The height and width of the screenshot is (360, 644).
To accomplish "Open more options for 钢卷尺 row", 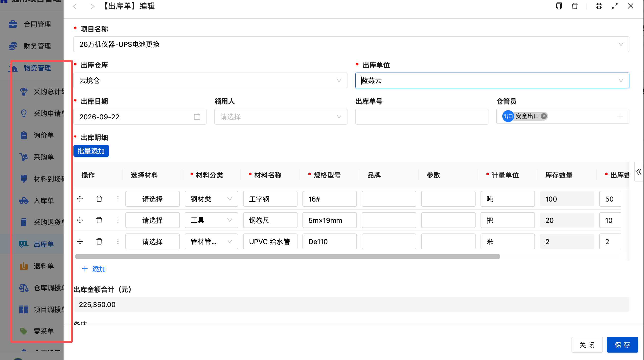I will point(118,220).
